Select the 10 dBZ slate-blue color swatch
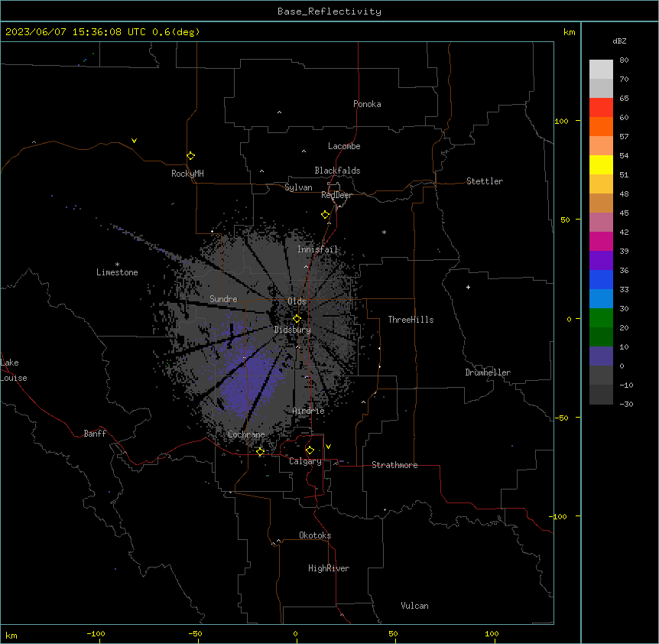659x644 pixels. coord(601,356)
